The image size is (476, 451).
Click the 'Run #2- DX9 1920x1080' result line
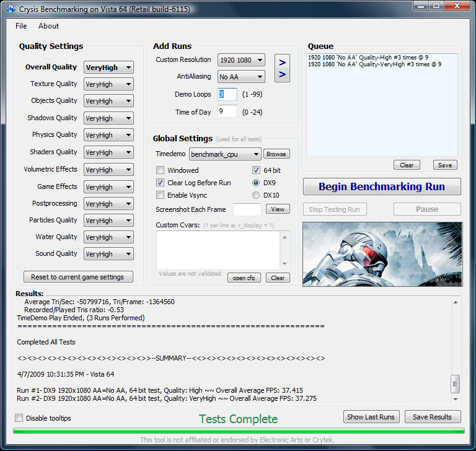click(167, 398)
